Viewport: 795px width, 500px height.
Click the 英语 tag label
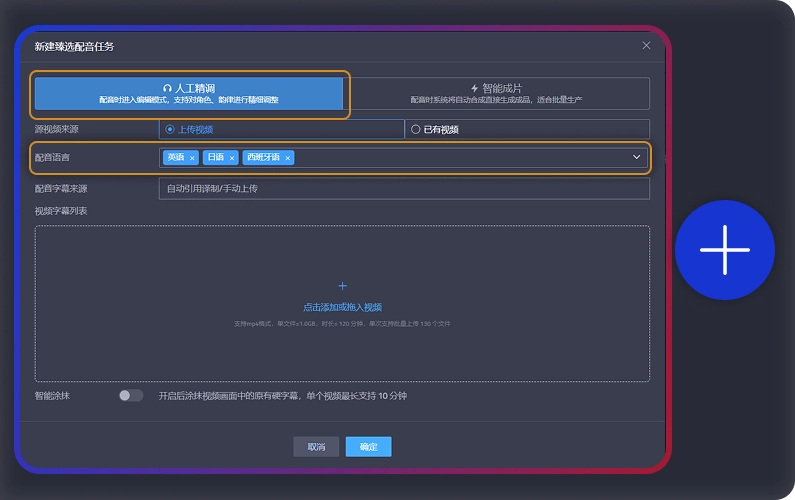click(176, 158)
